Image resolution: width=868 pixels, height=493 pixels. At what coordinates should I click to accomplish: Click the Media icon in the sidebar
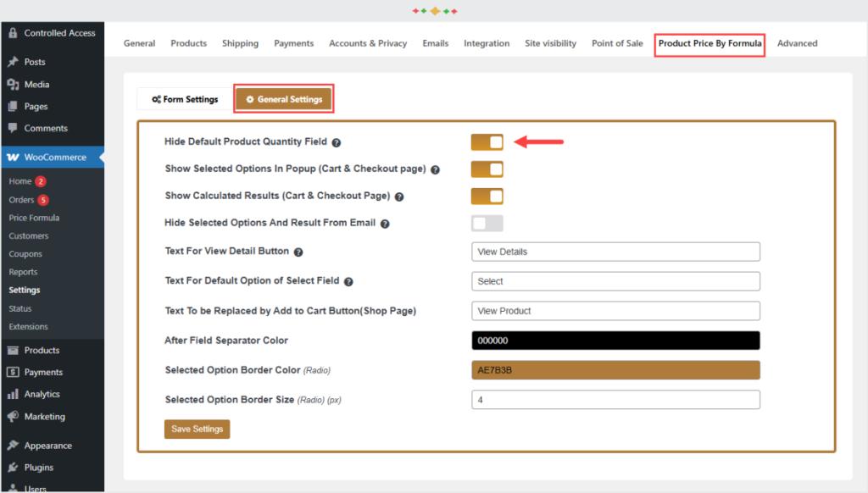(13, 84)
